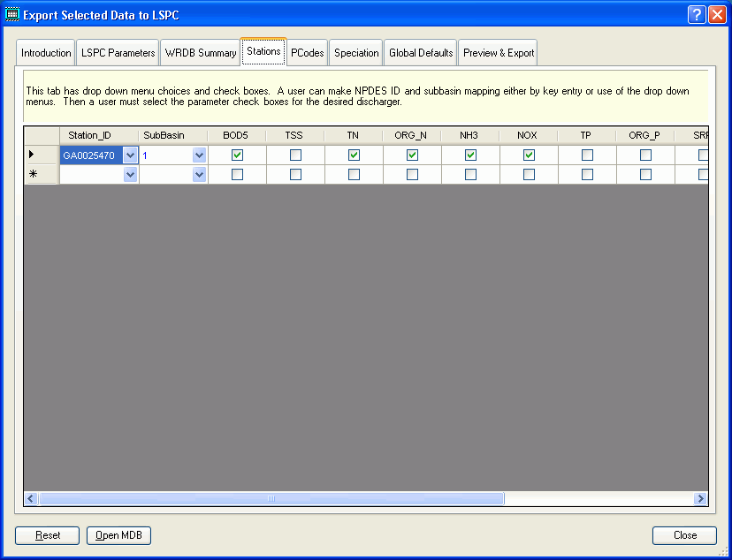The image size is (732, 560).
Task: Uncheck the NH3 parameter checkbox
Action: tap(469, 154)
